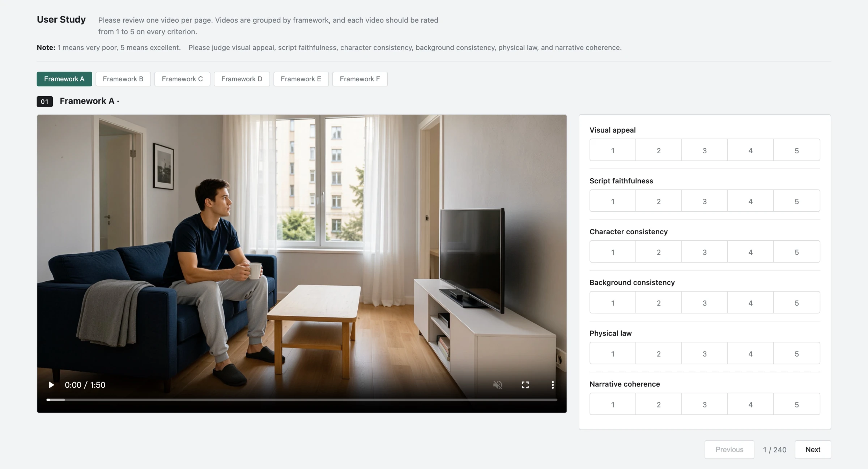Rate Character consistency as 1
Image resolution: width=868 pixels, height=469 pixels.
pyautogui.click(x=613, y=252)
